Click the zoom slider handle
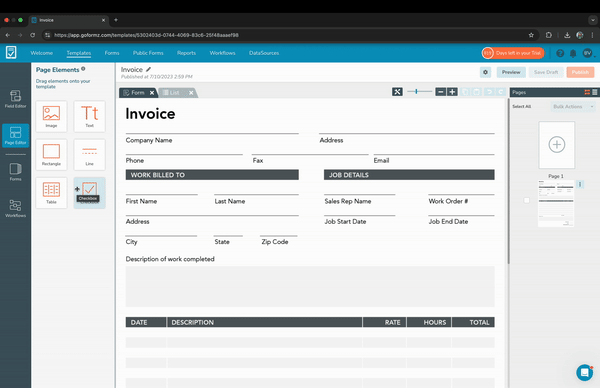 point(416,91)
